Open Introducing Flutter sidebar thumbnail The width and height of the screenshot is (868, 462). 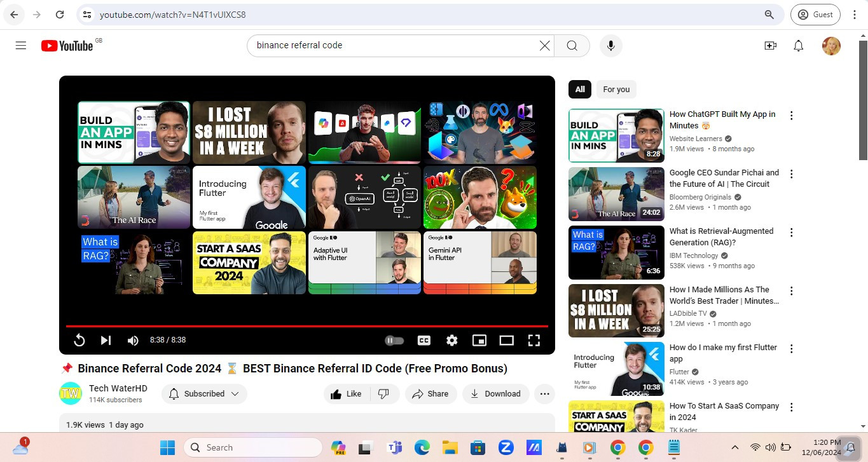pos(616,369)
